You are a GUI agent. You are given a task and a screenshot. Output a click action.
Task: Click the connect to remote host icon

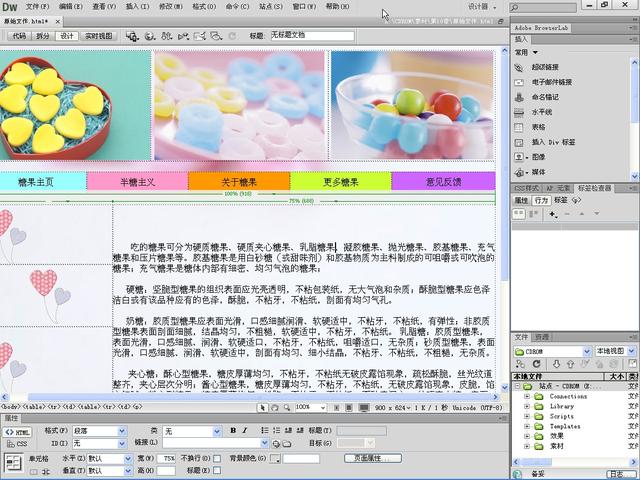point(520,364)
